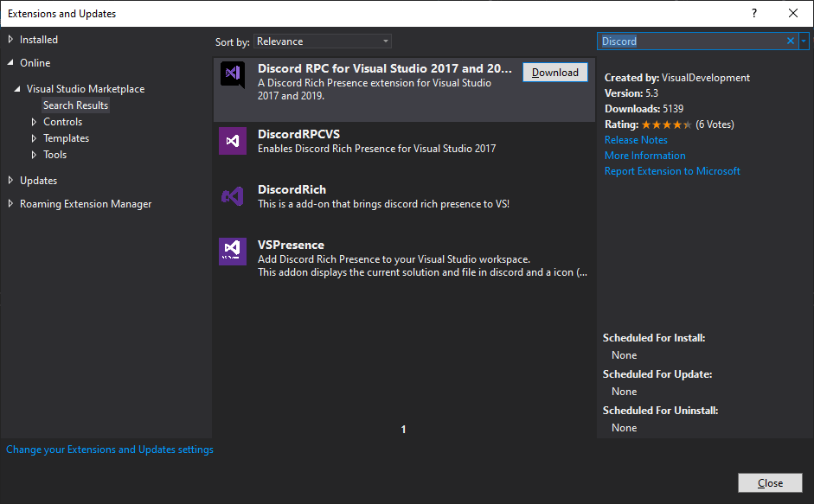Expand the Updates category

coord(10,180)
